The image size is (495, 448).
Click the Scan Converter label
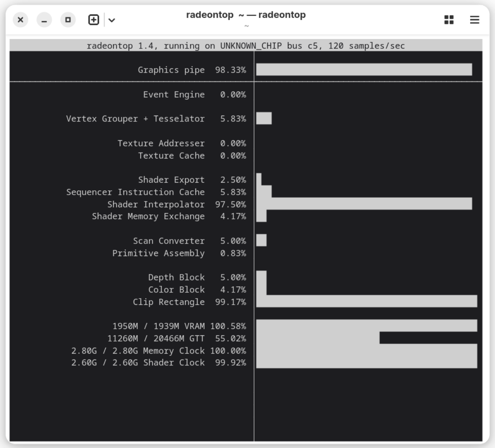(x=169, y=241)
